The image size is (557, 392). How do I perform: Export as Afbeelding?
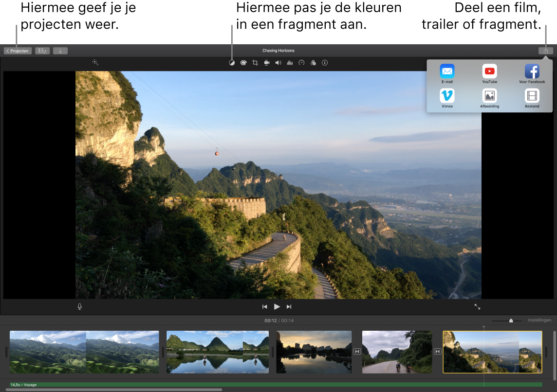click(489, 98)
